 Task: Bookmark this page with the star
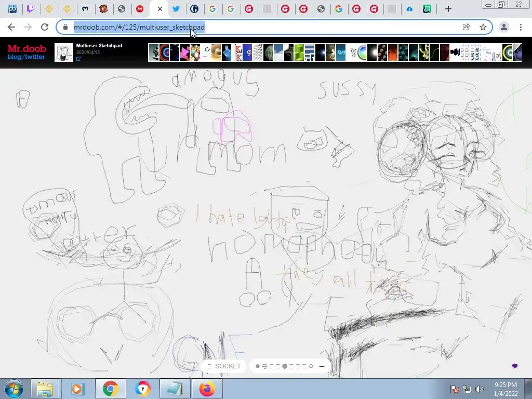tap(483, 27)
